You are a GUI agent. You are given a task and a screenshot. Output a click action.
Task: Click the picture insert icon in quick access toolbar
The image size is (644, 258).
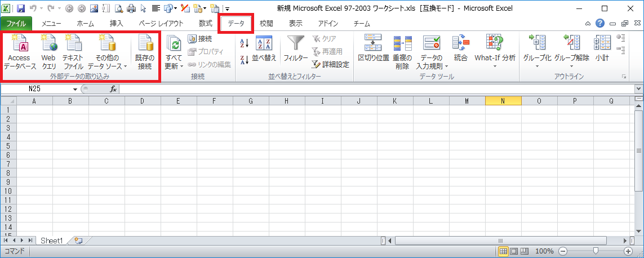(94, 8)
